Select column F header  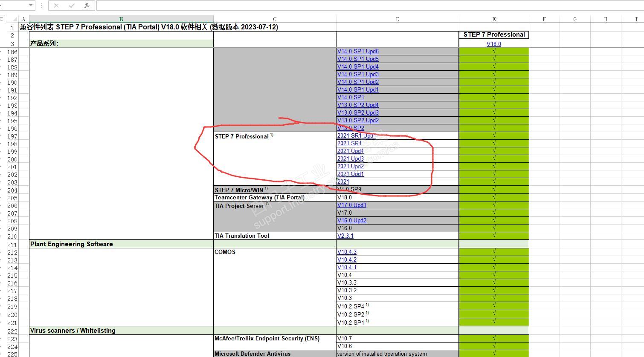click(544, 19)
